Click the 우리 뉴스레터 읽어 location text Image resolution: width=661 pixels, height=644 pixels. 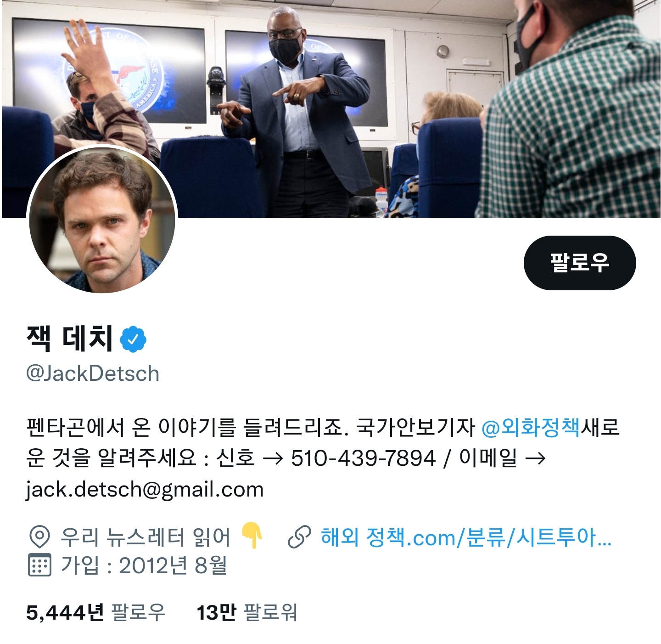point(145,537)
